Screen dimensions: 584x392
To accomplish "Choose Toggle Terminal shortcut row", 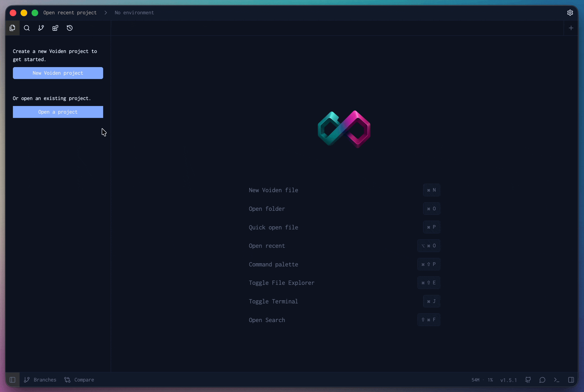I will point(344,301).
